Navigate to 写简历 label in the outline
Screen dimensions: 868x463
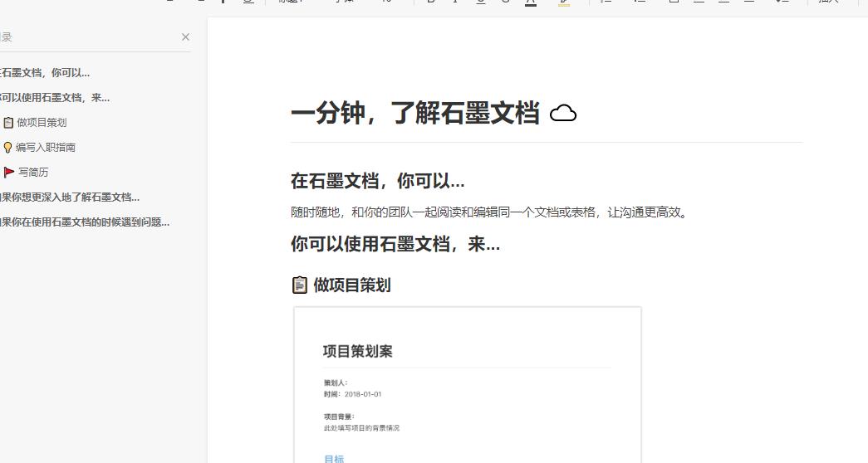(33, 173)
